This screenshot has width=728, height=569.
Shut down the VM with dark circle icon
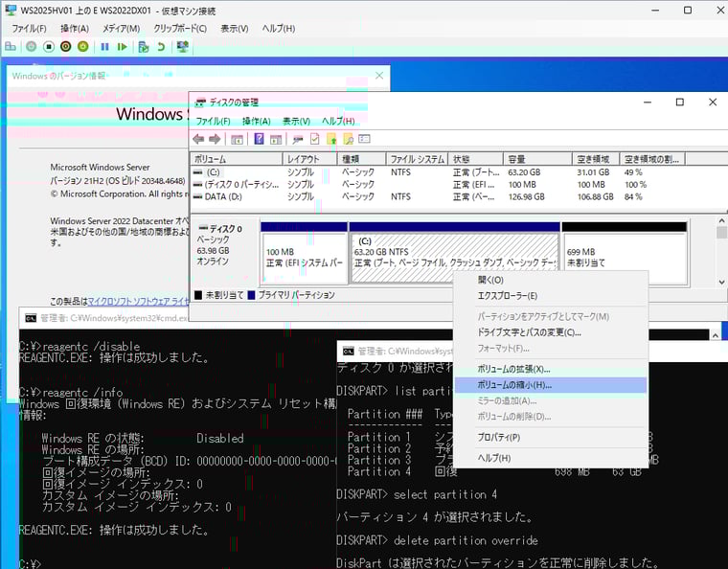click(x=66, y=46)
